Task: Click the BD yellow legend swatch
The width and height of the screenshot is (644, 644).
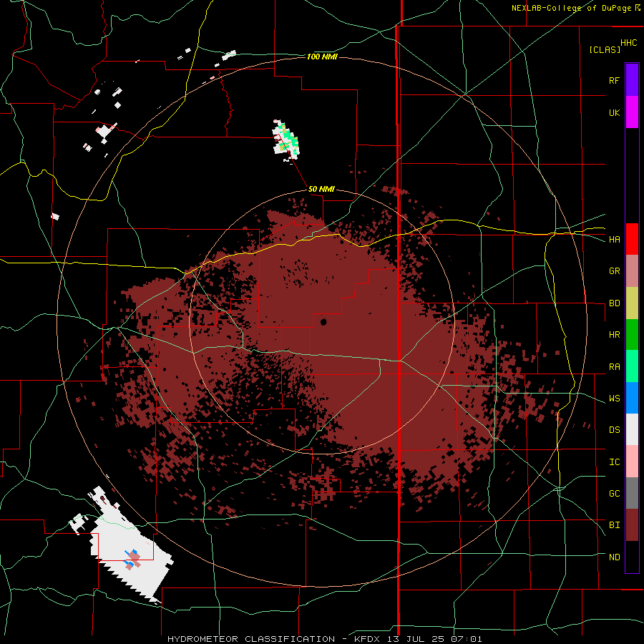Action: pyautogui.click(x=632, y=303)
